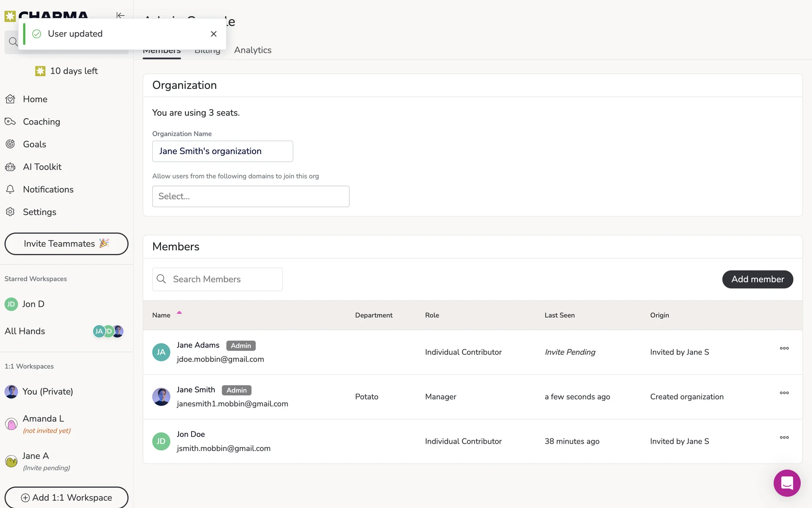Open the Goals page
The width and height of the screenshot is (812, 508).
[34, 144]
